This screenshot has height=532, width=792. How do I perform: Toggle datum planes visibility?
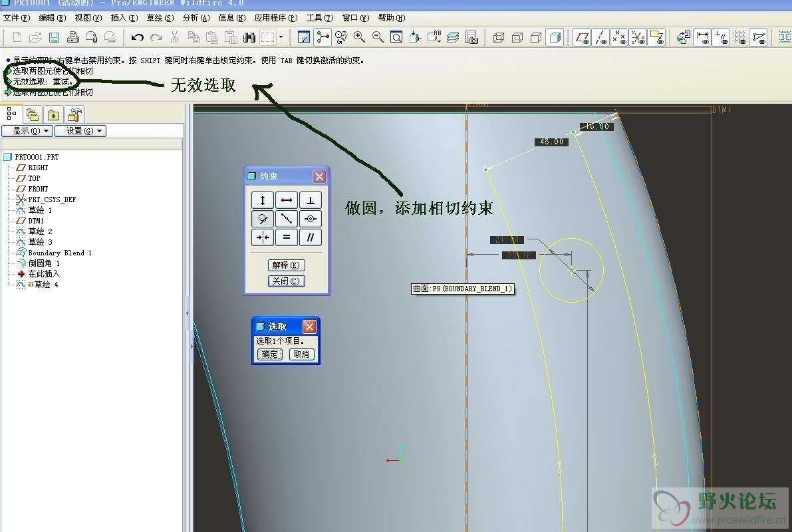(582, 37)
